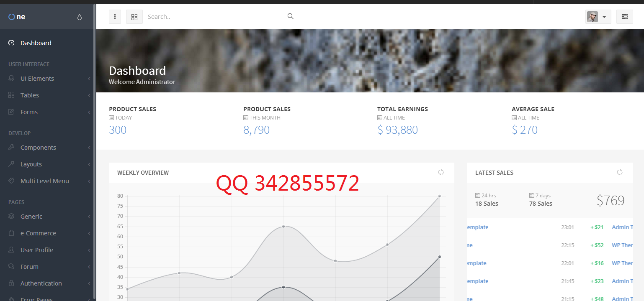The width and height of the screenshot is (644, 301).
Task: Click the +$21 amount in sales list
Action: 597,227
